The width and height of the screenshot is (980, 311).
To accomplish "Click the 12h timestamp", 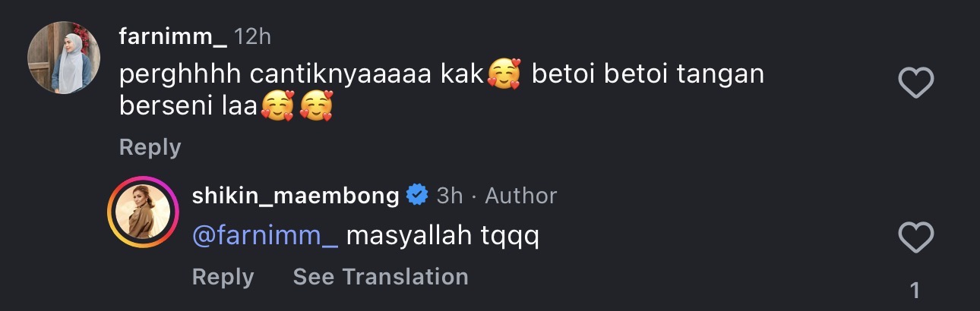I will 252,36.
